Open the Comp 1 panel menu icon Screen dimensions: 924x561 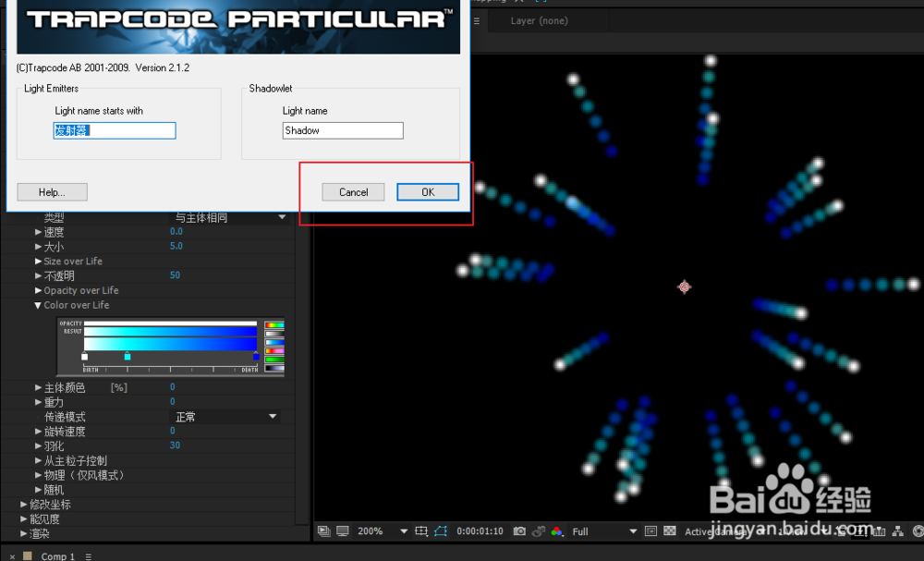click(88, 556)
